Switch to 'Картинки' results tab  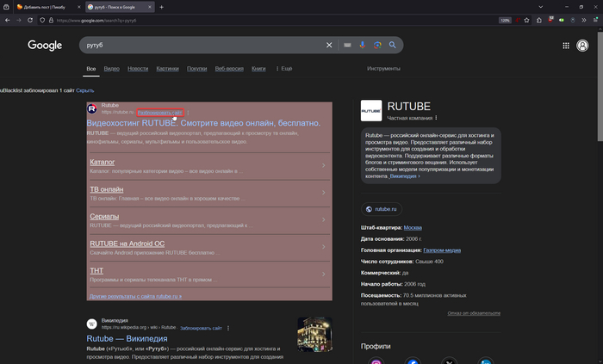[167, 69]
